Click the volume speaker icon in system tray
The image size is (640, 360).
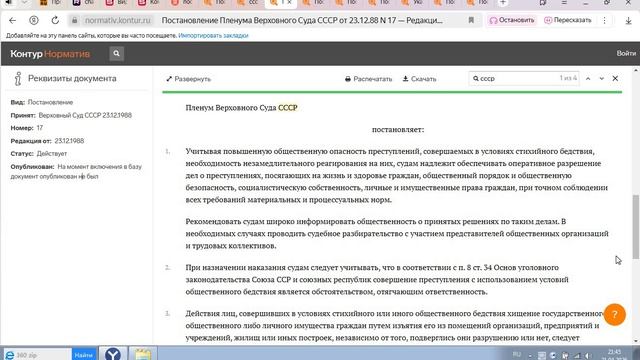[x=588, y=356]
